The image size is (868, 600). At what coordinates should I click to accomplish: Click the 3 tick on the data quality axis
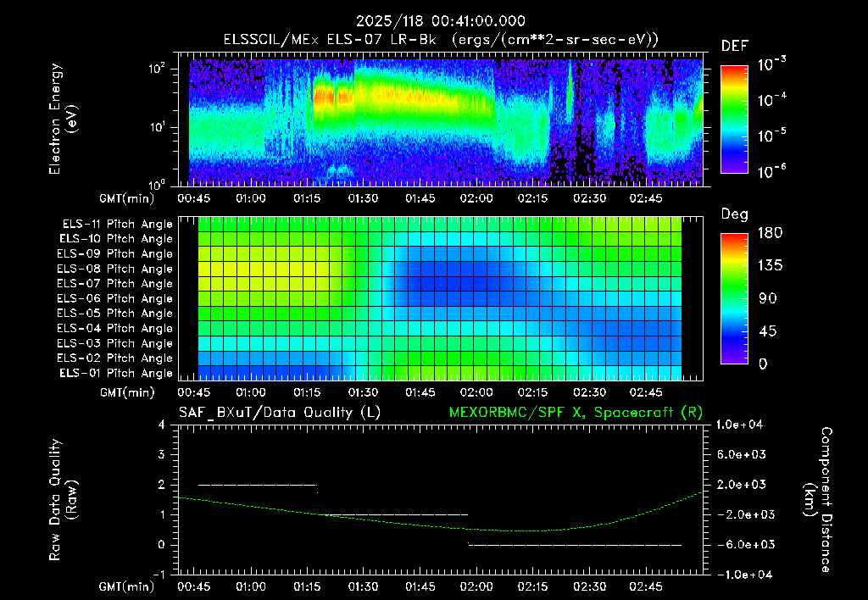162,455
